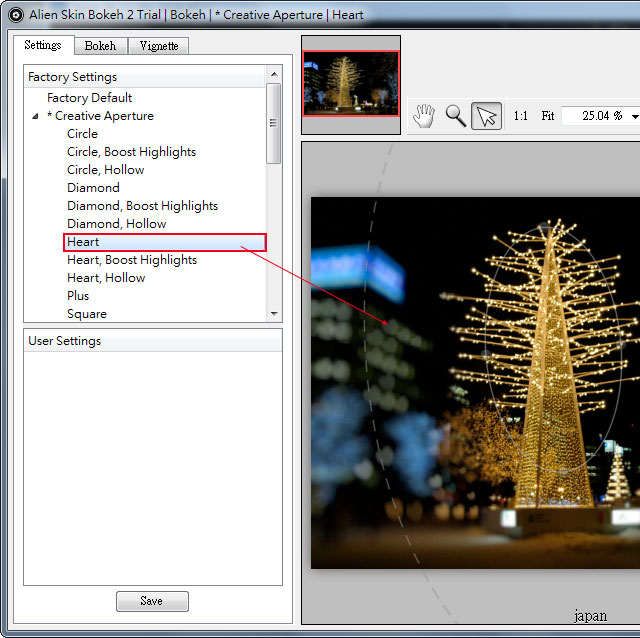640x638 pixels.
Task: Choose Heart, Boost Highlights preset
Action: pyautogui.click(x=132, y=260)
